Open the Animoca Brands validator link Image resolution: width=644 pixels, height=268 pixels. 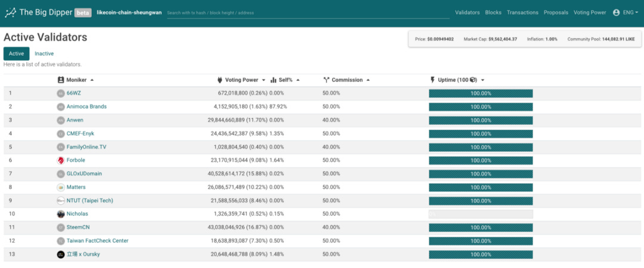pos(86,107)
